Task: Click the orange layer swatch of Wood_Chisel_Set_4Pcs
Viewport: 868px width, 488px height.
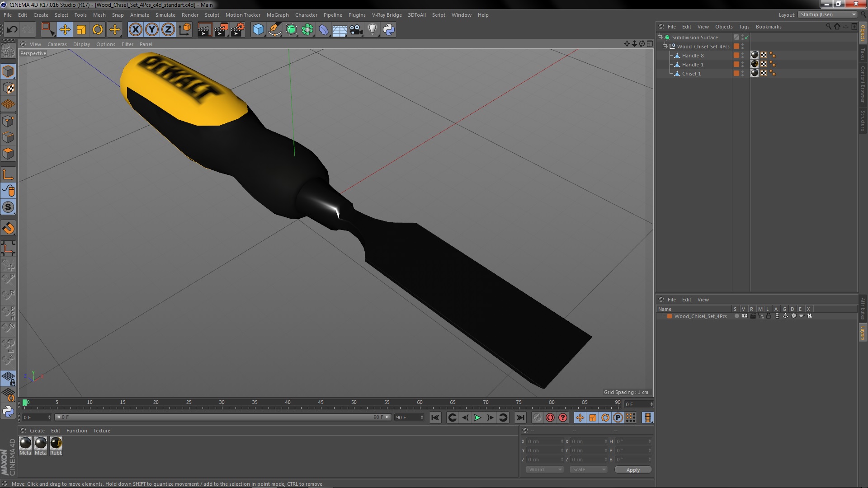Action: coord(736,47)
